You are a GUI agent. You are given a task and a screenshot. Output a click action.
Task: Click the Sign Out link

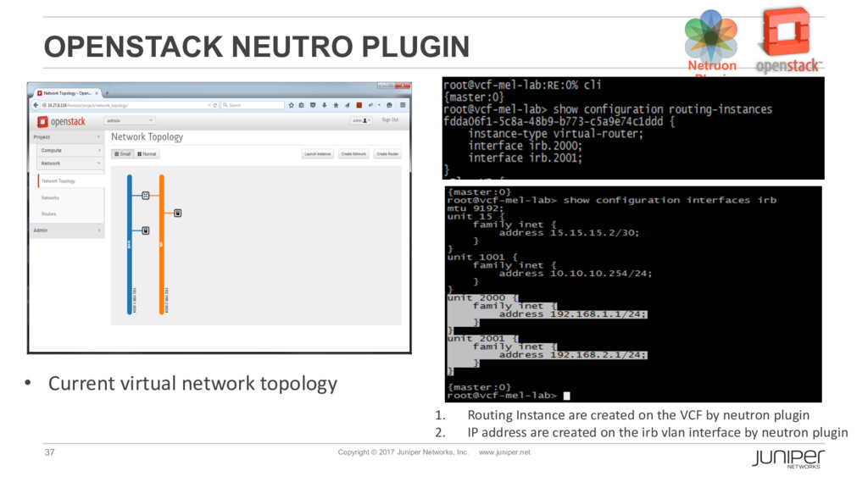pos(390,120)
